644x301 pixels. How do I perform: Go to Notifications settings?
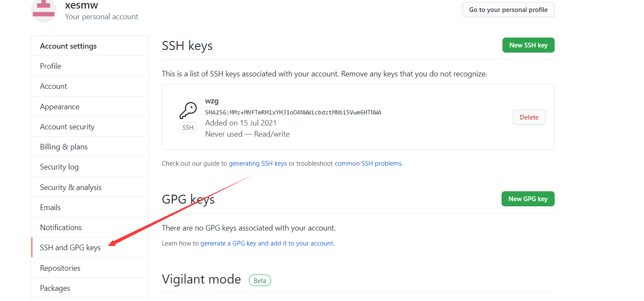(x=61, y=228)
